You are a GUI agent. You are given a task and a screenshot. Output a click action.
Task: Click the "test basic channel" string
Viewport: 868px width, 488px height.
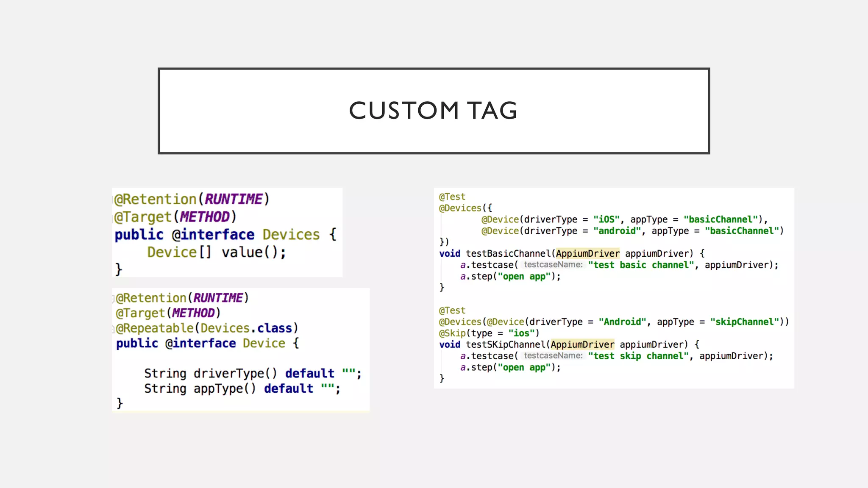coord(641,265)
